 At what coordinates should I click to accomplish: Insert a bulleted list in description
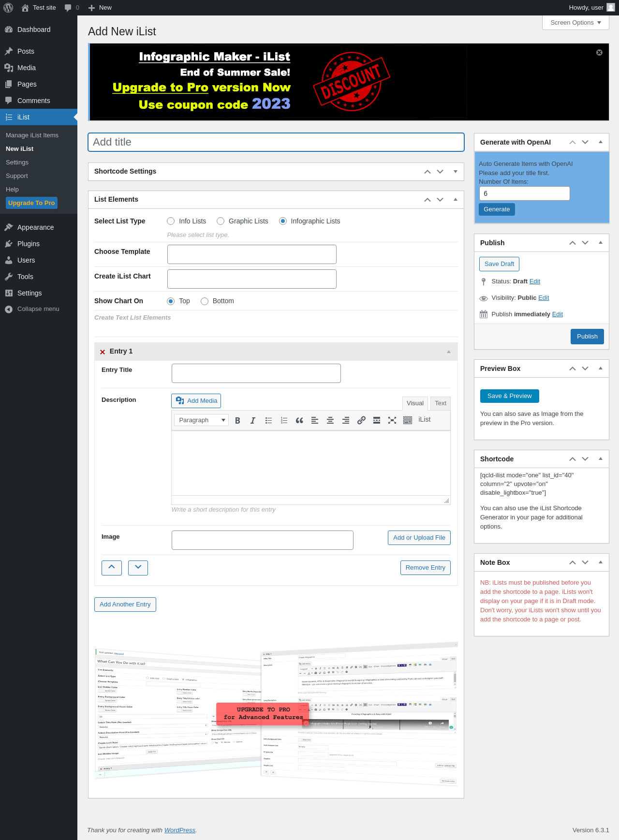pos(268,420)
